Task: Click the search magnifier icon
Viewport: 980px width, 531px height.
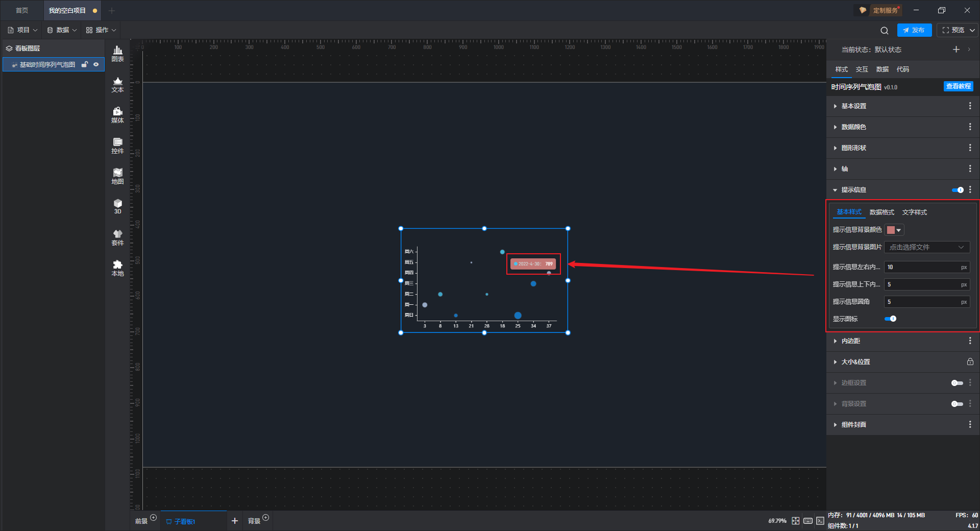Action: (885, 30)
